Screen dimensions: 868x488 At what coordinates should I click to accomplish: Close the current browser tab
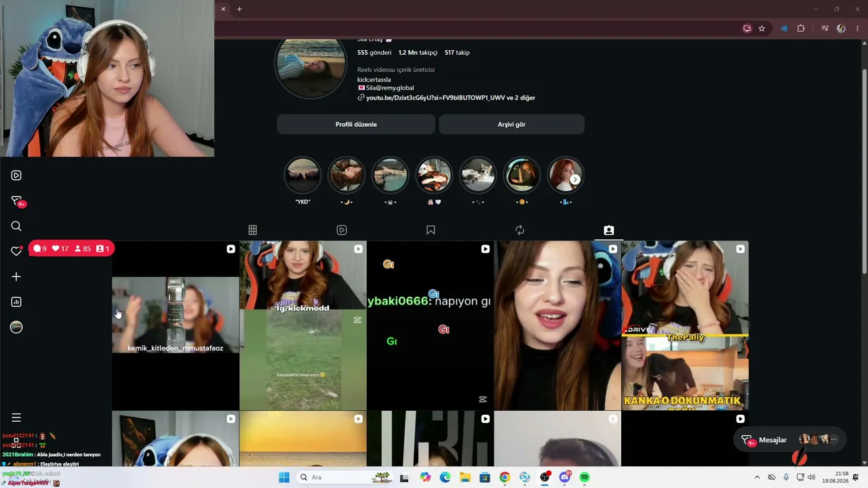pos(223,9)
